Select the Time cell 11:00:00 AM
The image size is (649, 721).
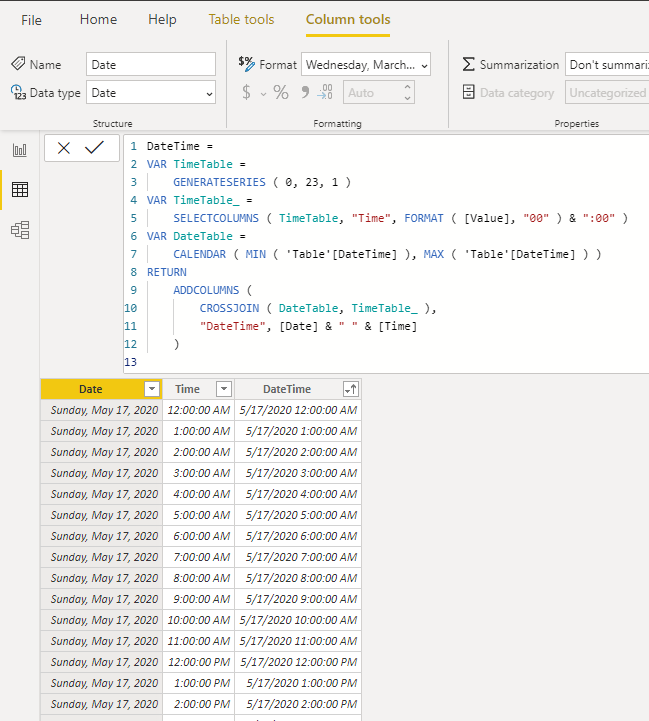point(199,641)
